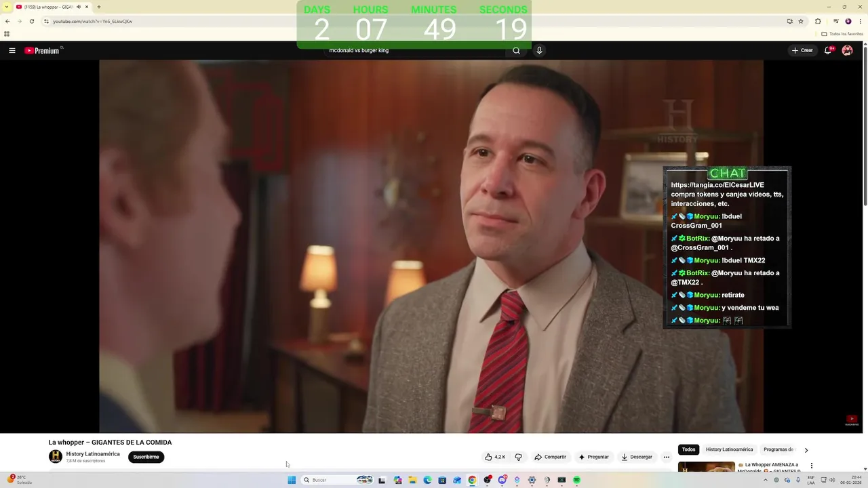Image resolution: width=868 pixels, height=488 pixels.
Task: Select the History Latinoamérica filter chip
Action: click(x=729, y=449)
